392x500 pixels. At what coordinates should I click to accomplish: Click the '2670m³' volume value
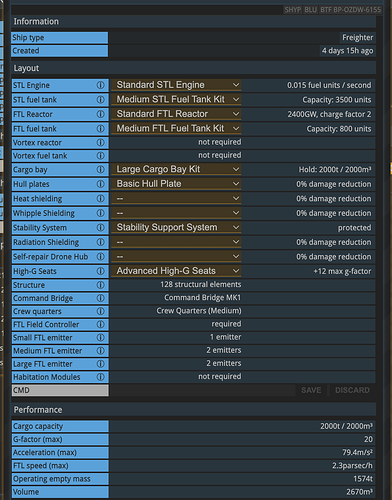click(359, 492)
